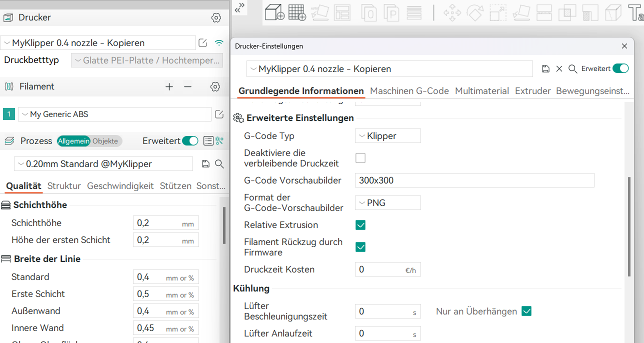Viewport: 644px width, 343px height.
Task: Select the Lay on face tool
Action: [521, 12]
